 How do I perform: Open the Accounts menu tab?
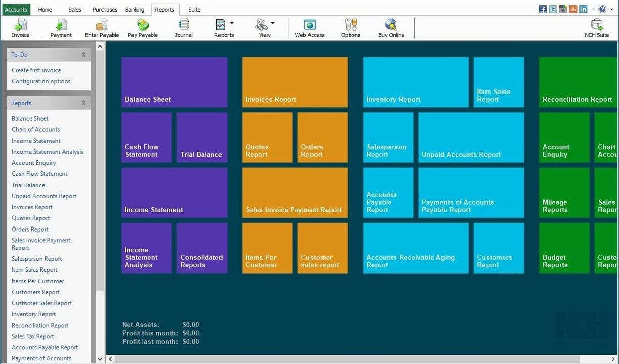[16, 10]
